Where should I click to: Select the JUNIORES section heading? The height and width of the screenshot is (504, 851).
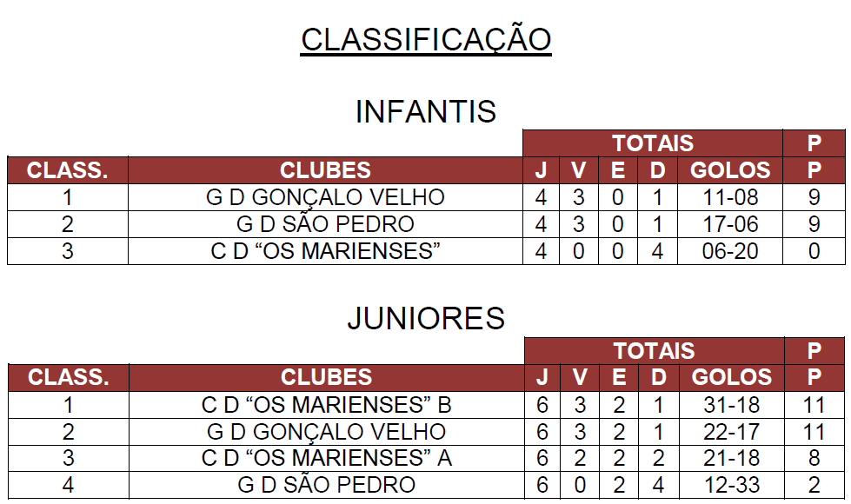426,318
